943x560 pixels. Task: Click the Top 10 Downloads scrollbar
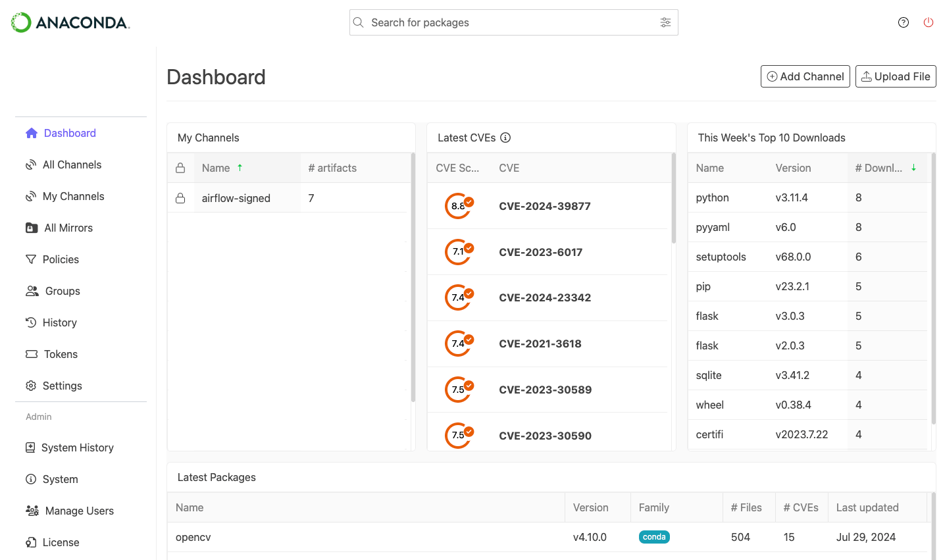click(x=934, y=288)
